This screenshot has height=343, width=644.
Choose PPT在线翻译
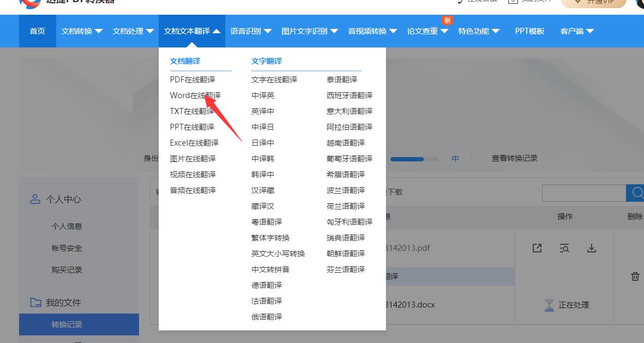tap(192, 127)
